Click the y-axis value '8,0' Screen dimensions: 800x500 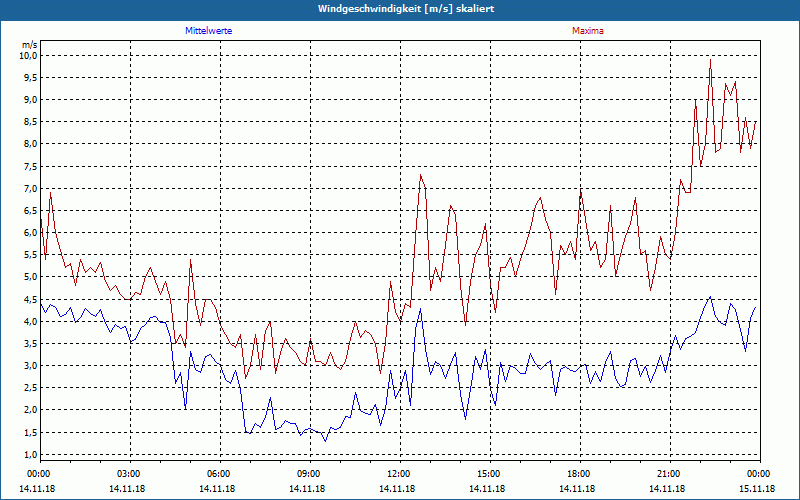point(30,144)
